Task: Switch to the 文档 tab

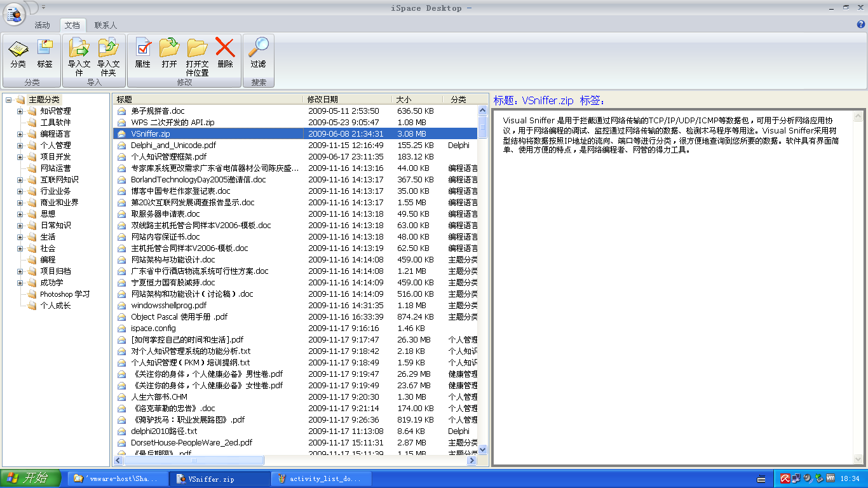Action: tap(72, 25)
